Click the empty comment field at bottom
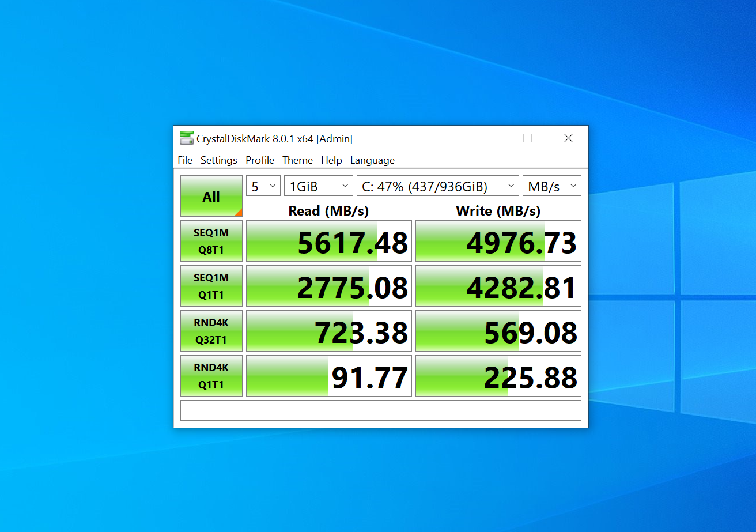The image size is (756, 532). [x=381, y=410]
